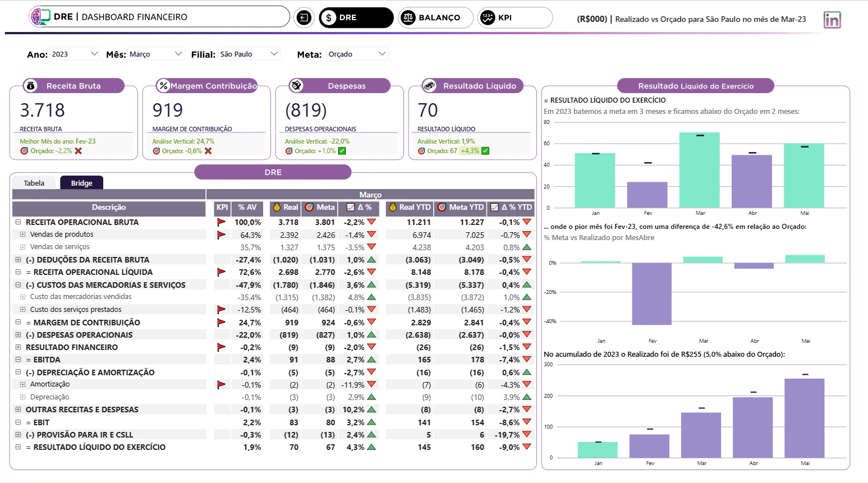Click red down triangle in Resultado Financeiro Δ %
This screenshot has height=483, width=868.
click(371, 347)
